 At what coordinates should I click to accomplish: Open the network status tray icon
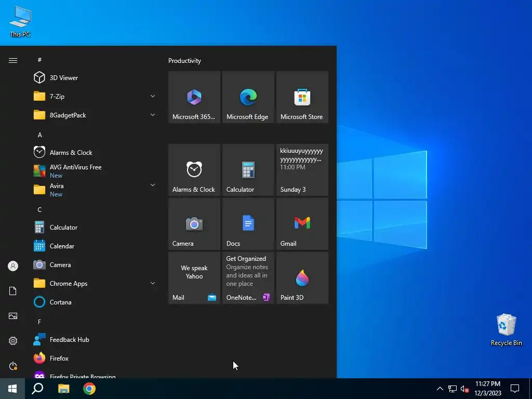[453, 389]
